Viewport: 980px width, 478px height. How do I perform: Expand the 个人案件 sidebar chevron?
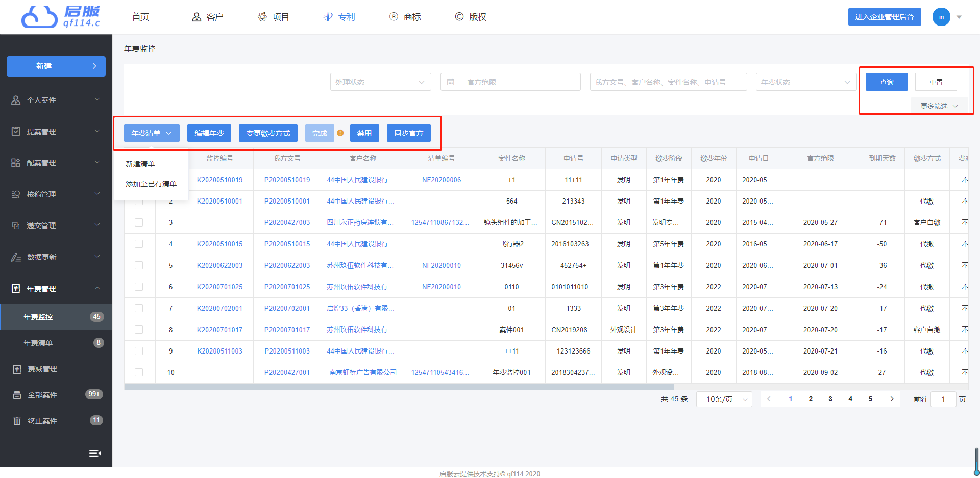[x=97, y=99]
